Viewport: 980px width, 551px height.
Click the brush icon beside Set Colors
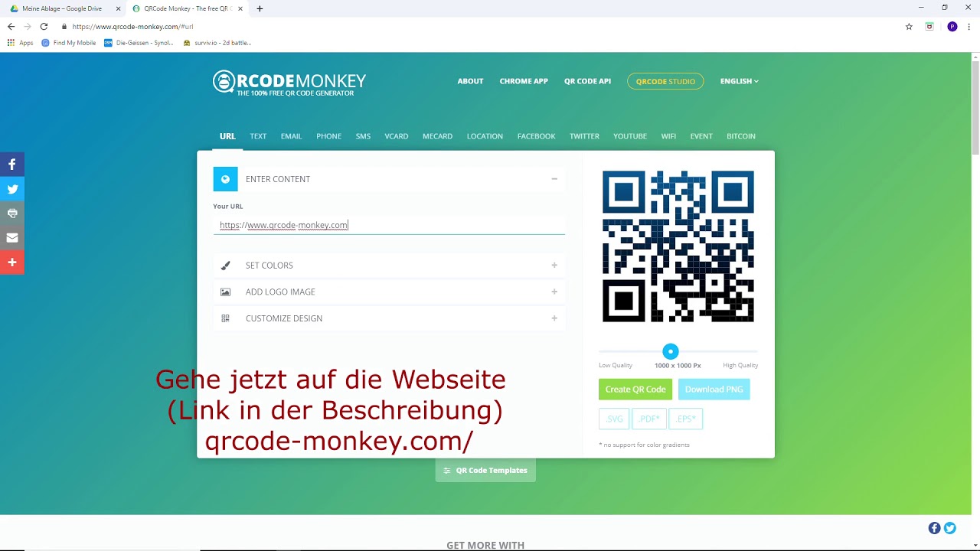[x=225, y=266]
